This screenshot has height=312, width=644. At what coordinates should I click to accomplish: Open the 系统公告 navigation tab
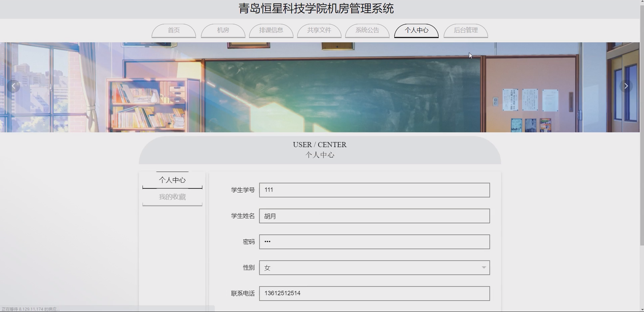coord(367,31)
